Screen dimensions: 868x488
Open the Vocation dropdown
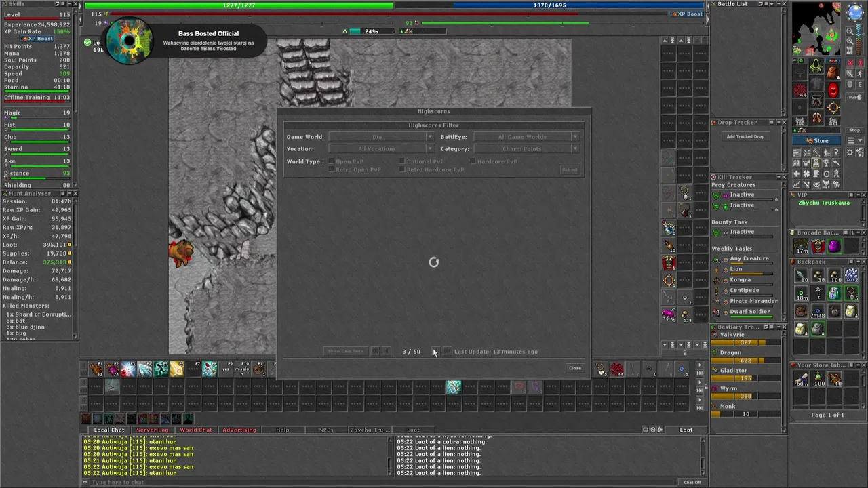coord(381,149)
